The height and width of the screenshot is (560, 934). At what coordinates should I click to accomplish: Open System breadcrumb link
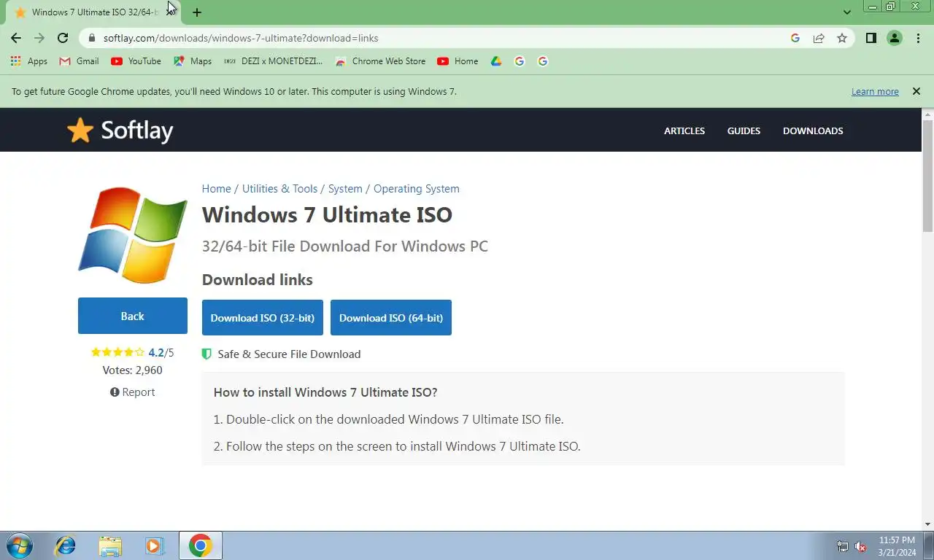point(345,188)
